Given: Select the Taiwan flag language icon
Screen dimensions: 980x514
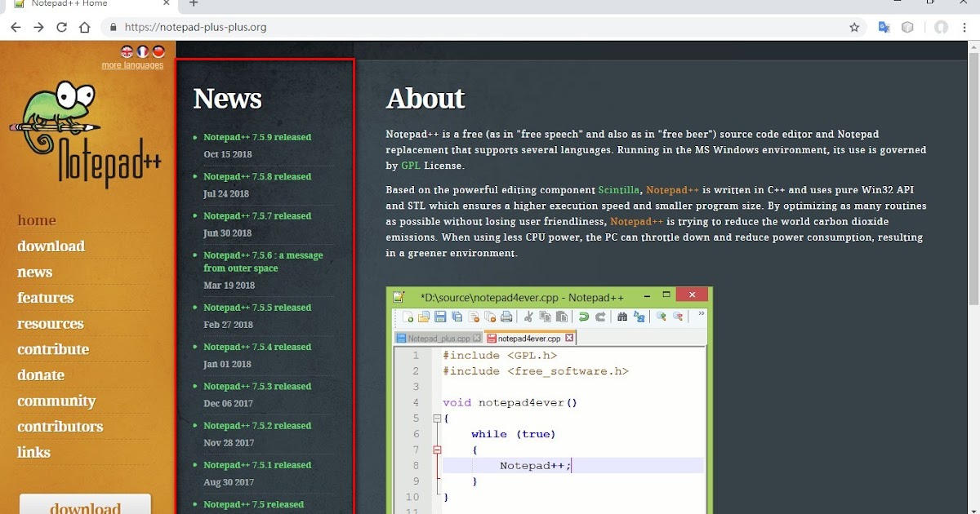Looking at the screenshot, I should click(x=158, y=51).
